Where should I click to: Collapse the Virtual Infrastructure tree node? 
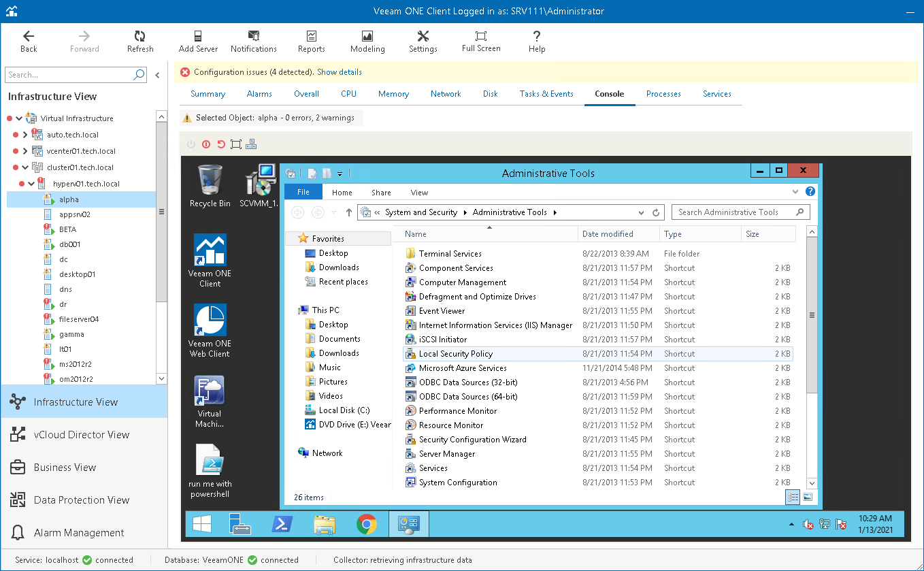point(19,118)
